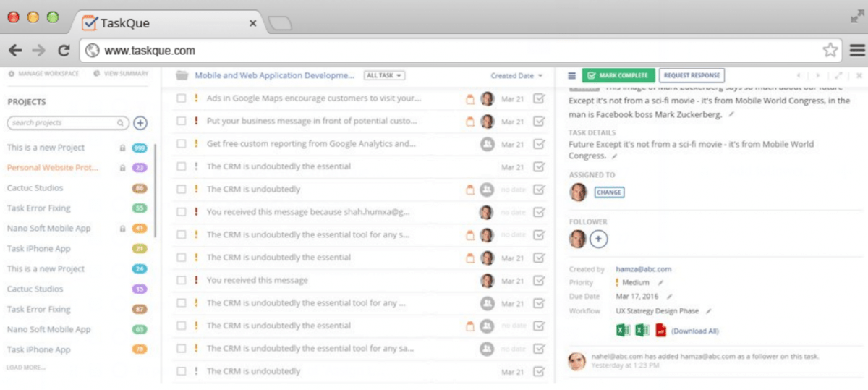Click the pencil icon after 'Mark Zuckerberg.' title

[731, 114]
